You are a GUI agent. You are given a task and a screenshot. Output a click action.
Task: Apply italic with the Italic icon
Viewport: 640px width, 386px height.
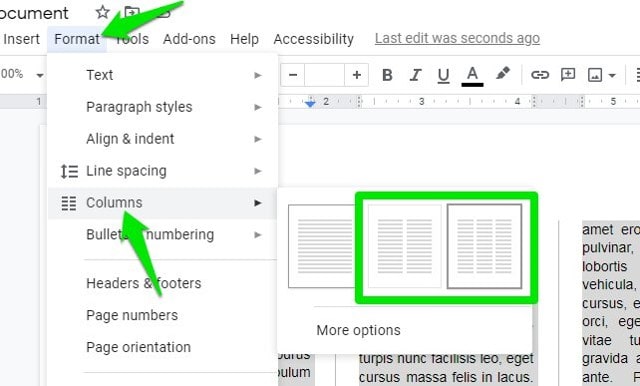pyautogui.click(x=415, y=75)
